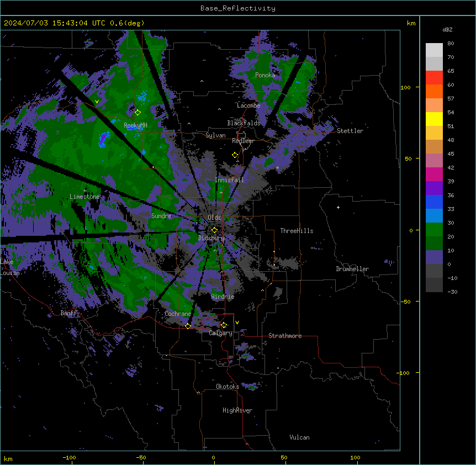Click the Blackfalds city label
Image resolution: width=476 pixels, height=465 pixels.
click(x=244, y=123)
